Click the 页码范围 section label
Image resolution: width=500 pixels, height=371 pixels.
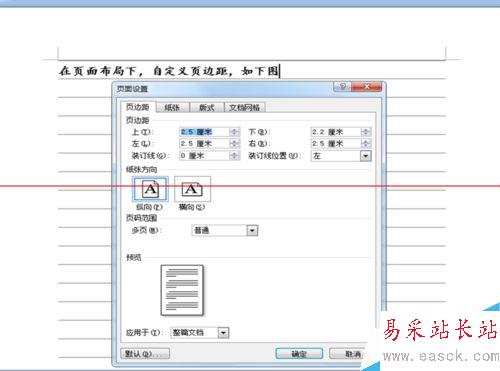pos(141,218)
